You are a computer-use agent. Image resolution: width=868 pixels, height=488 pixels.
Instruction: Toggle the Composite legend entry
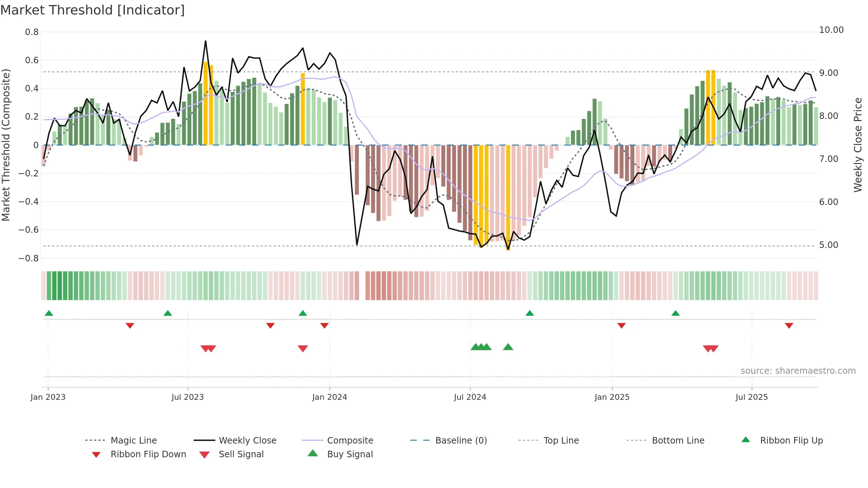point(337,440)
